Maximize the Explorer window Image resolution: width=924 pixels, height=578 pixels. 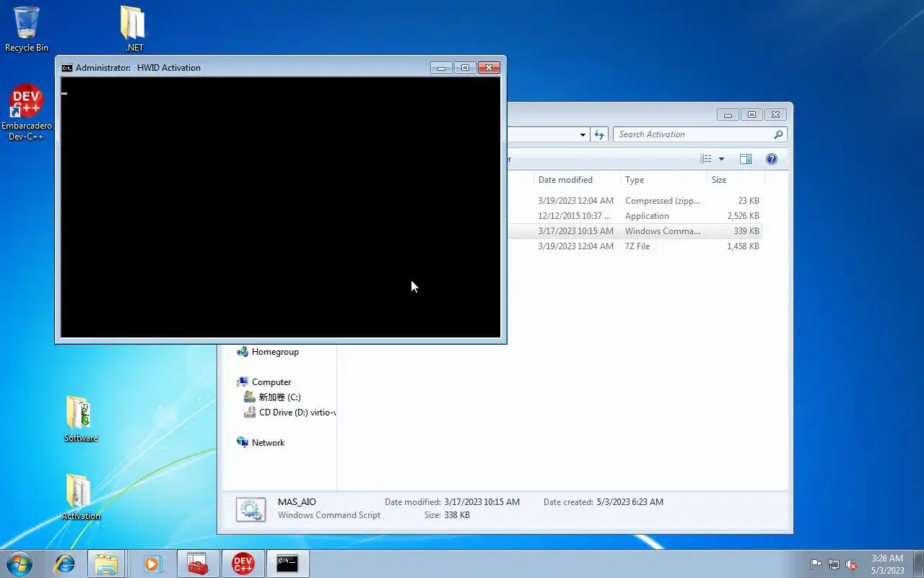pyautogui.click(x=751, y=114)
